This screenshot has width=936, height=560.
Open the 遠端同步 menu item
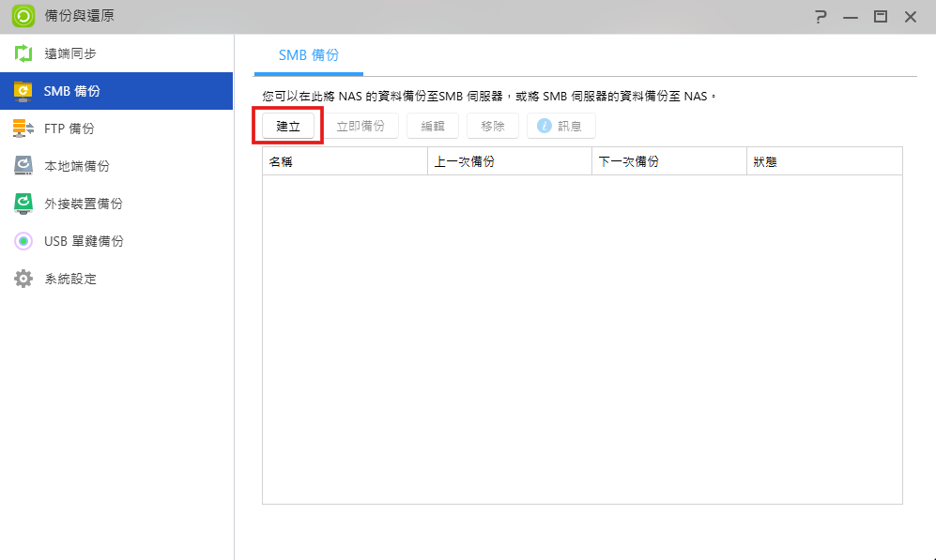[x=116, y=53]
